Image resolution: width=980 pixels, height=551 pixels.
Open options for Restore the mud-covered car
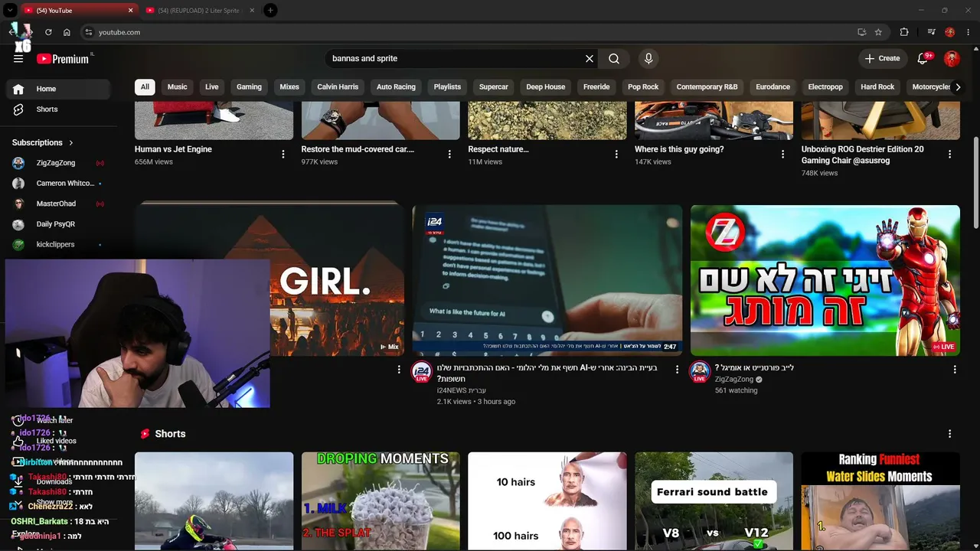[x=449, y=155]
